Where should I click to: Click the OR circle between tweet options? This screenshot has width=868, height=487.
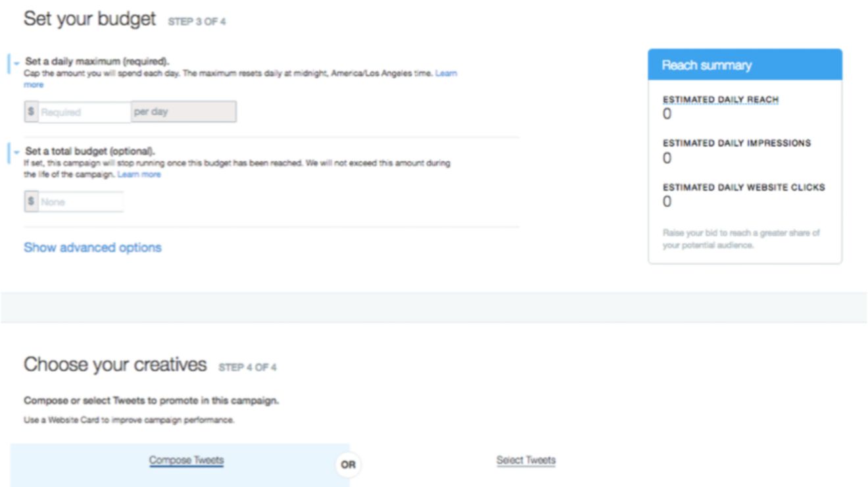tap(348, 465)
